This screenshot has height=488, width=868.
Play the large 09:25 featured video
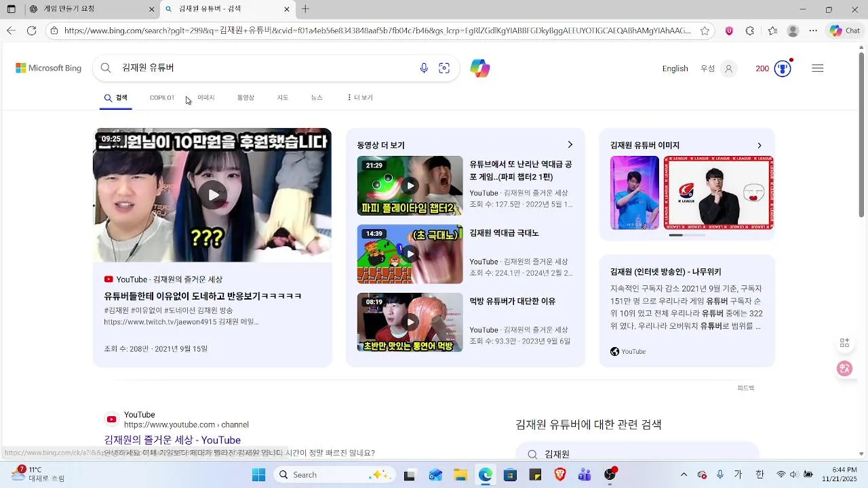tap(212, 195)
